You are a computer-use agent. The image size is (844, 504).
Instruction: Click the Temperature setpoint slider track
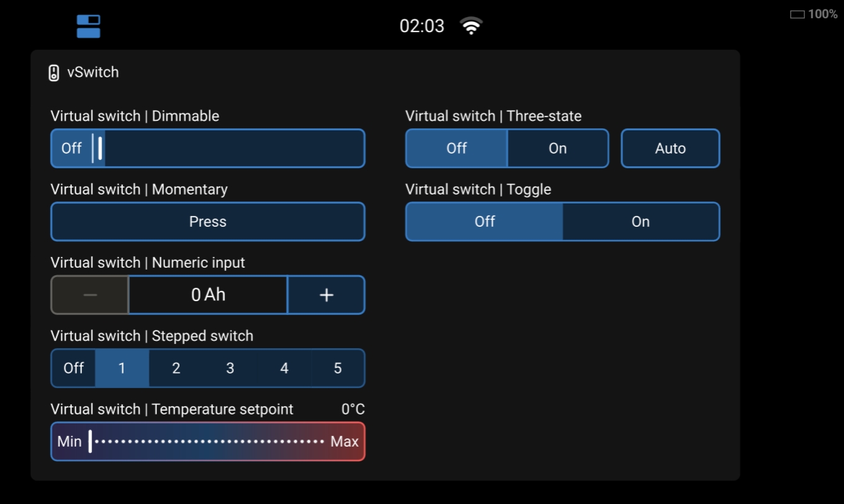[x=208, y=442]
